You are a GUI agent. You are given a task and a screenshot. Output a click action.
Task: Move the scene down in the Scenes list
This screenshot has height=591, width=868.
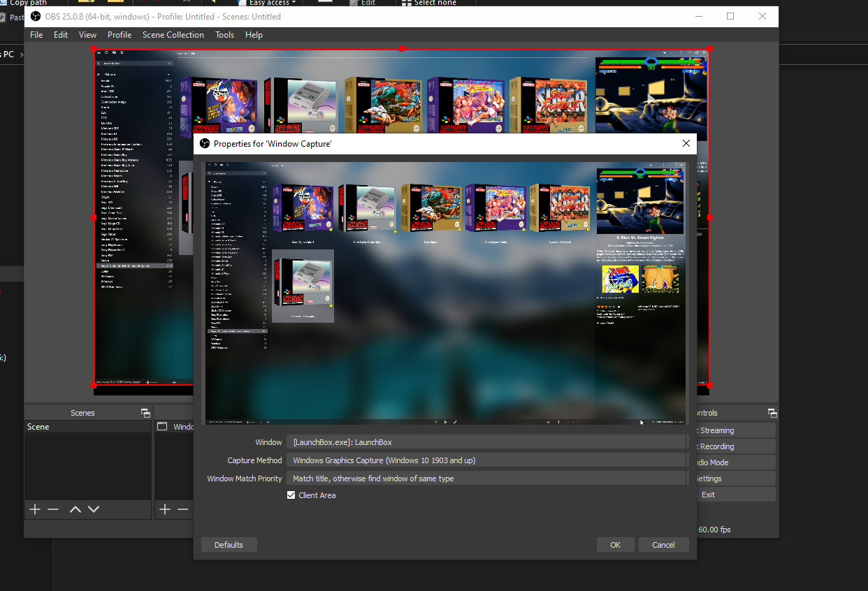coord(94,509)
